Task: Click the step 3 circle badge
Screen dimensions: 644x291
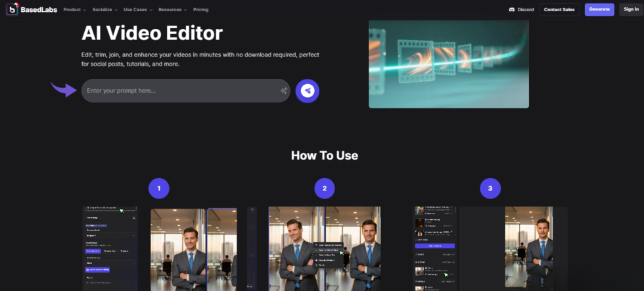Action: pyautogui.click(x=490, y=189)
